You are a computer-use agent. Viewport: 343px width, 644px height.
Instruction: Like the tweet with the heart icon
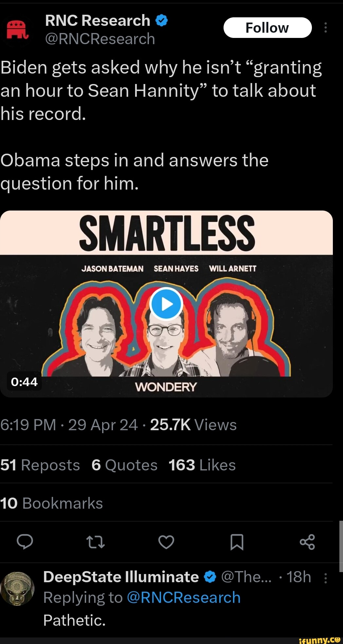[x=166, y=542]
